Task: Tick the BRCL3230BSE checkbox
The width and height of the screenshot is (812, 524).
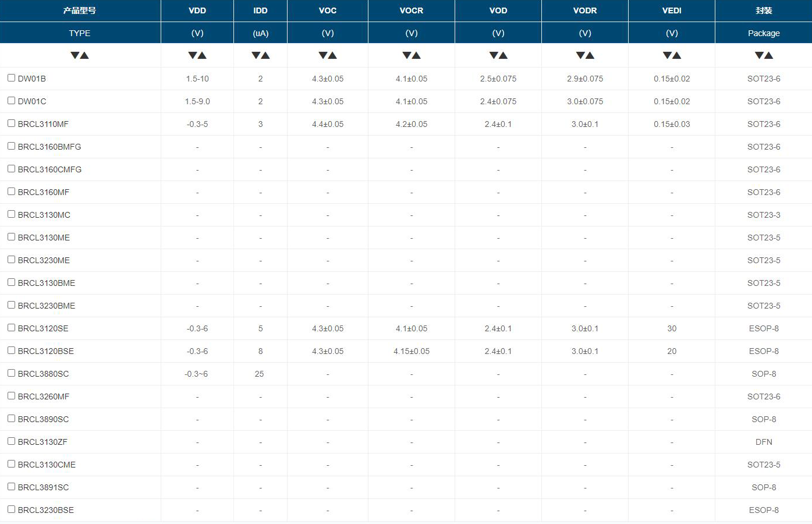Action: click(x=11, y=509)
